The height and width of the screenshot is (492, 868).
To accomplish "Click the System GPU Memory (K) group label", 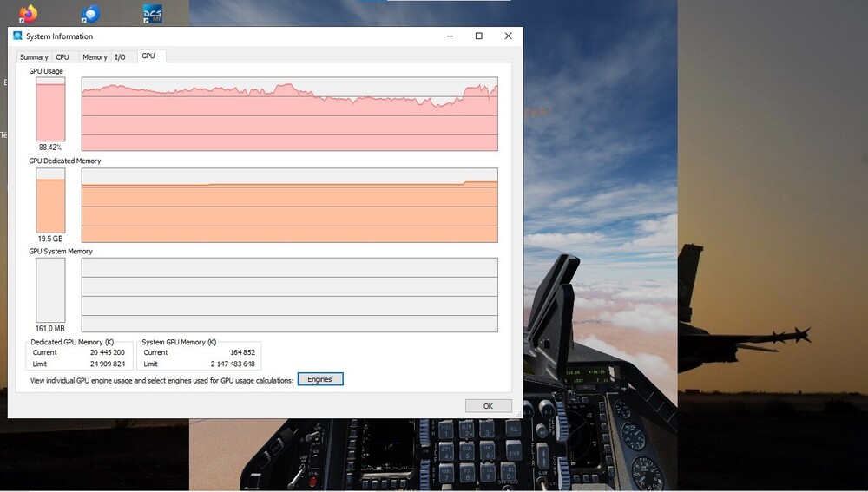I will pyautogui.click(x=179, y=343).
